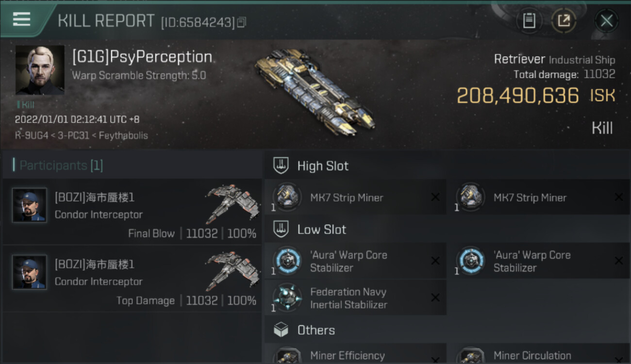631x364 pixels.
Task: Click second 'Aura' Warp Core Stabilizer icon
Action: pyautogui.click(x=470, y=261)
